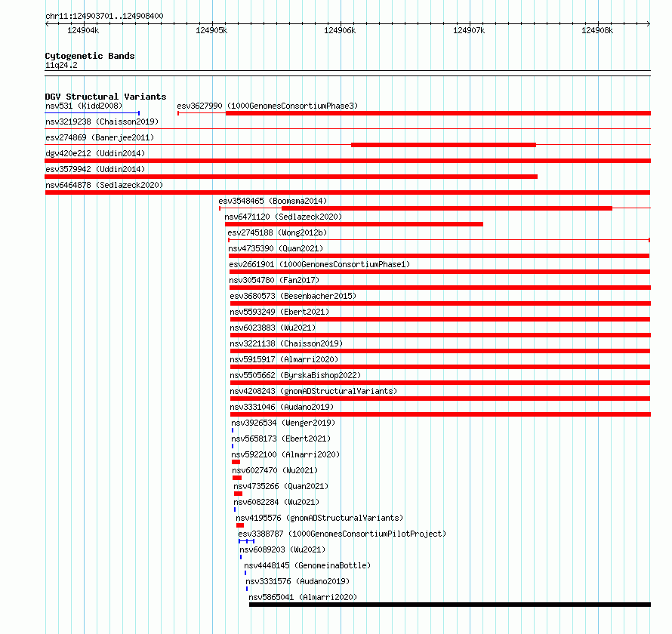The width and height of the screenshot is (672, 634).
Task: Click the thin esv2745188 Wong2012b line
Action: (439, 240)
